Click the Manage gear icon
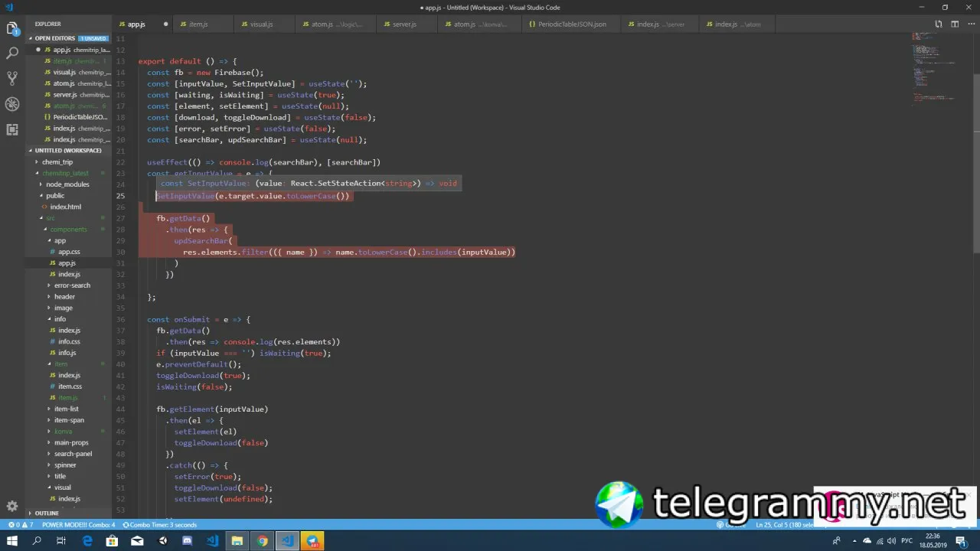Viewport: 980px width, 551px height. (12, 506)
